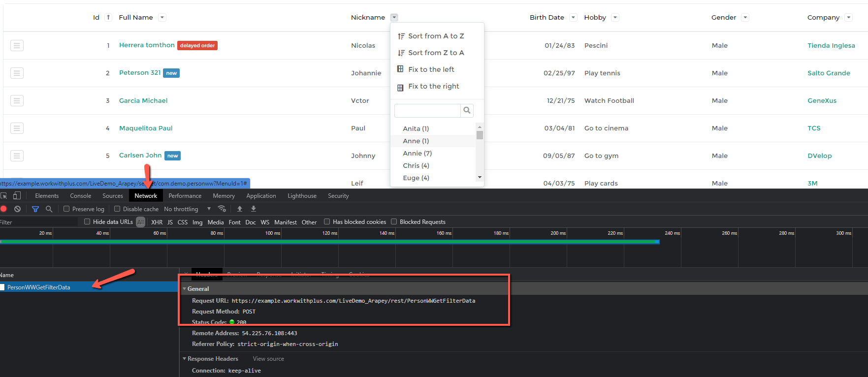Screen dimensions: 868x377
Task: Open row menu icon for Maquelitoa Paul
Action: pos(17,128)
